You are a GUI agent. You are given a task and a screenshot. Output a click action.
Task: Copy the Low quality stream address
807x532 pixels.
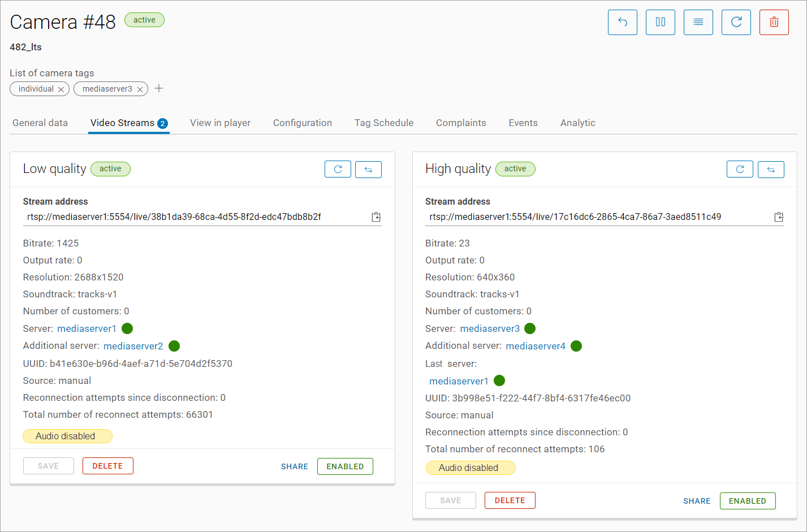[376, 217]
